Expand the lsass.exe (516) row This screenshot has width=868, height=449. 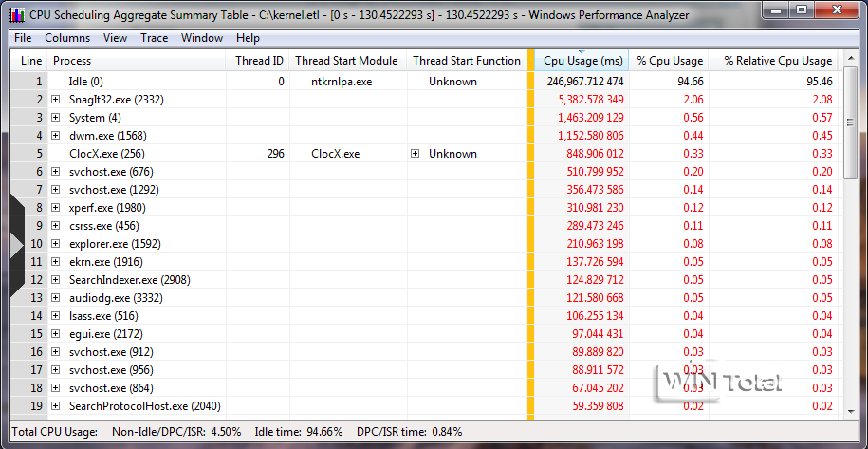point(55,316)
